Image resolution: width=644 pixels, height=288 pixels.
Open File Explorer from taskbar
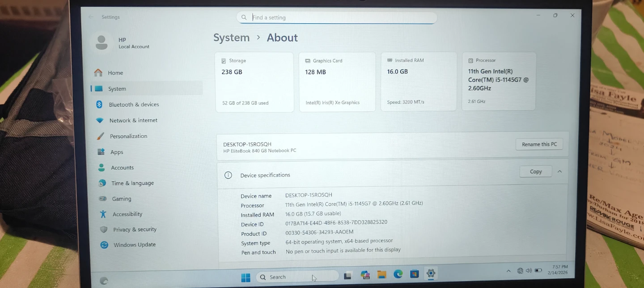point(381,275)
